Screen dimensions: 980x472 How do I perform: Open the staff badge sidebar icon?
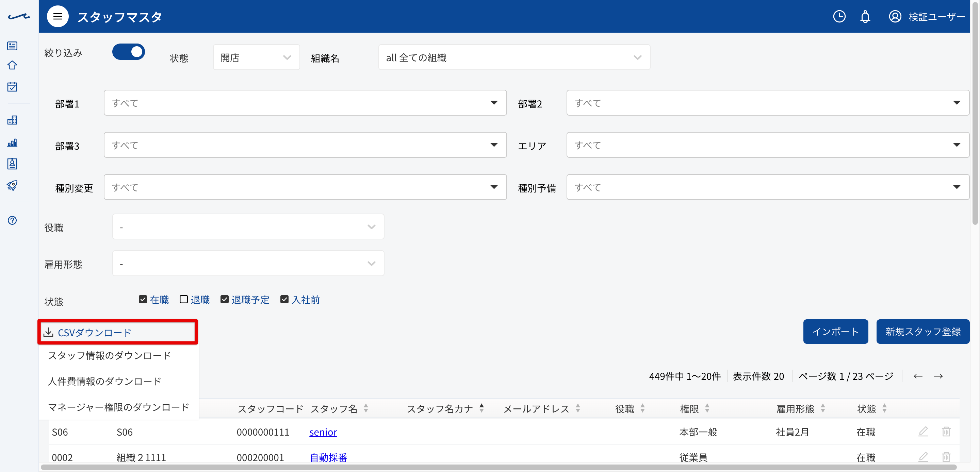pyautogui.click(x=12, y=164)
